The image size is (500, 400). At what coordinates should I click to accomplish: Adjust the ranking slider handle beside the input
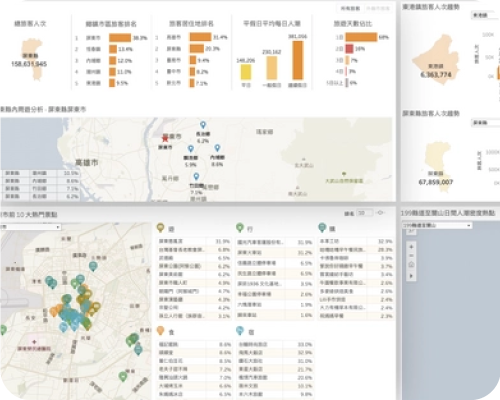pyautogui.click(x=380, y=213)
